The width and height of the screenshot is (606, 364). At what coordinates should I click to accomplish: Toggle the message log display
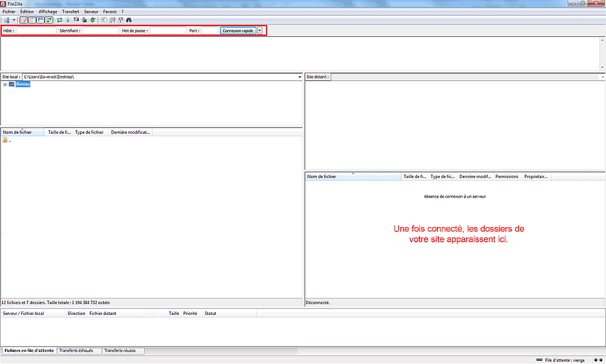tap(24, 20)
